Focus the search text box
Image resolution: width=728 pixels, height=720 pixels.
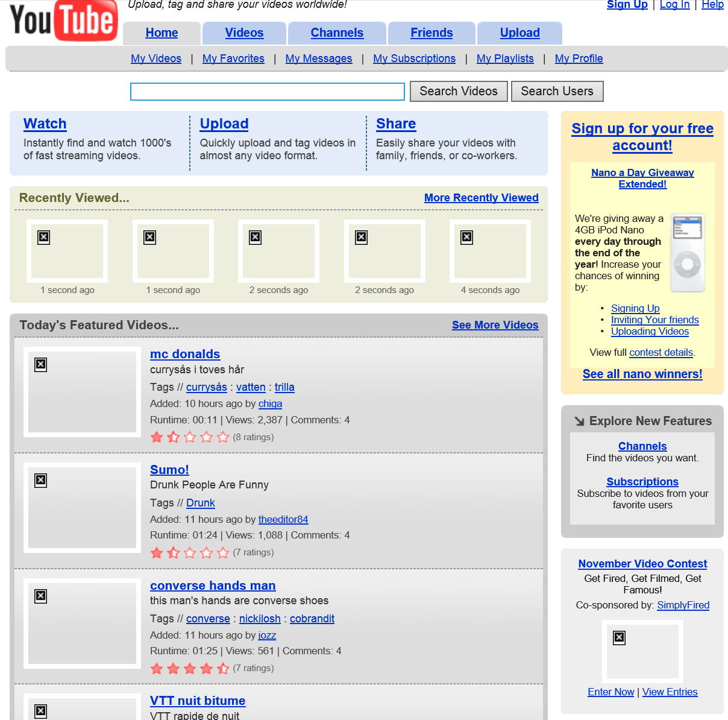(268, 92)
